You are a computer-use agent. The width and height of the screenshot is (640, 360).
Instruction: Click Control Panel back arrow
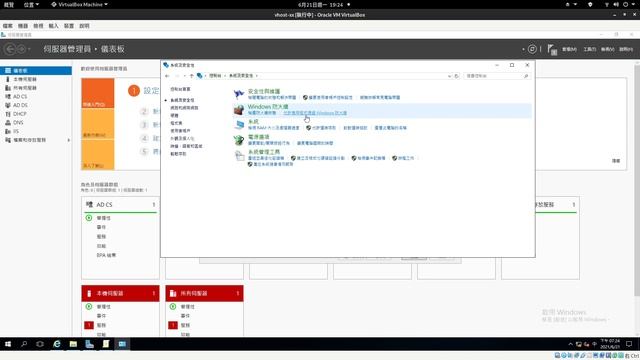click(167, 76)
